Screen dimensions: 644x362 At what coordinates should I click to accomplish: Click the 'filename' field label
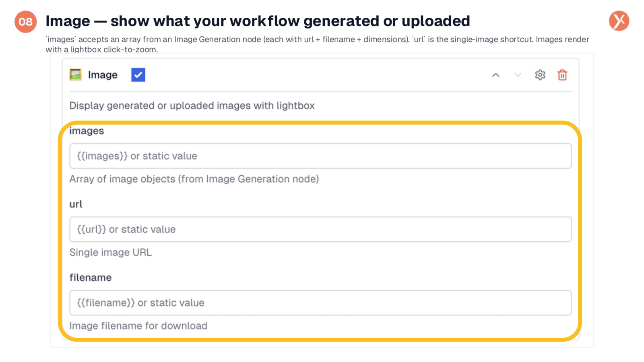pyautogui.click(x=91, y=278)
